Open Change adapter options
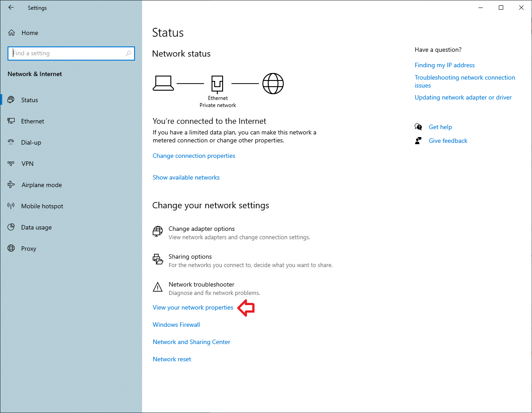Viewport: 532px width, 413px height. pos(201,229)
